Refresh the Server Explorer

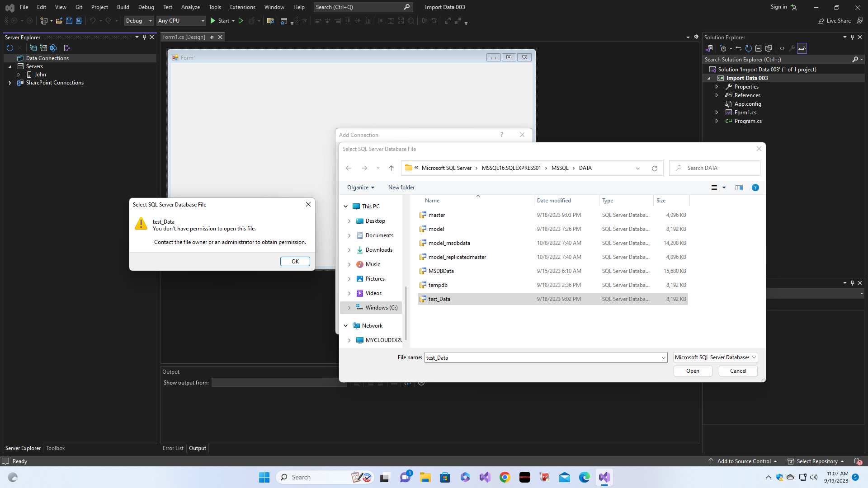[10, 48]
